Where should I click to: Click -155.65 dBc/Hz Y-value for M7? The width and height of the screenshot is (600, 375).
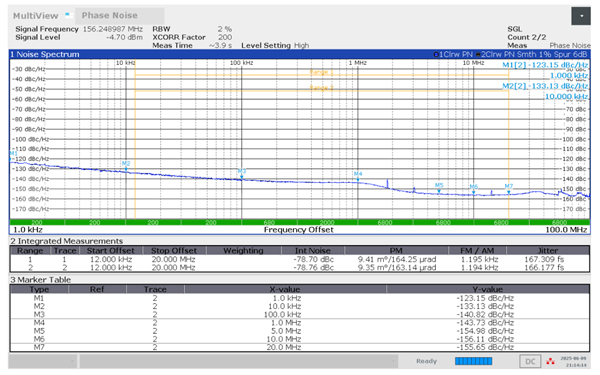coord(485,347)
